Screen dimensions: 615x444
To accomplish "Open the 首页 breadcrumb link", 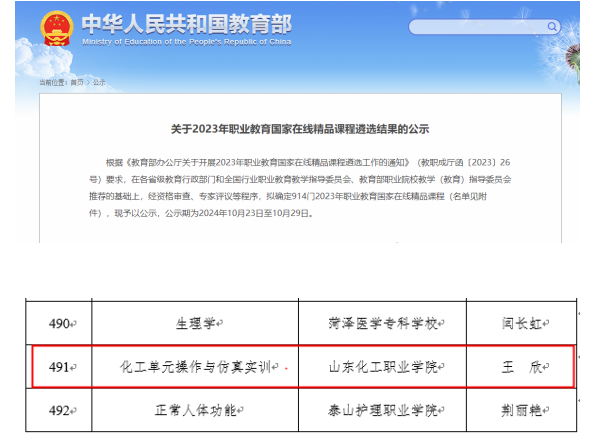I will (x=75, y=82).
